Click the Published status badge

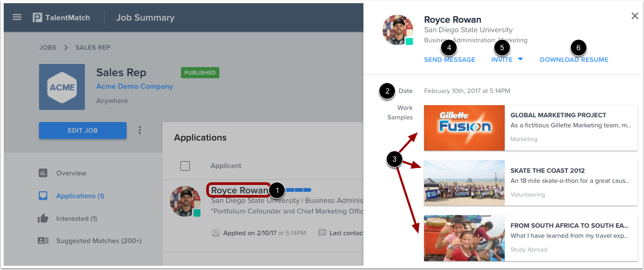coord(200,72)
